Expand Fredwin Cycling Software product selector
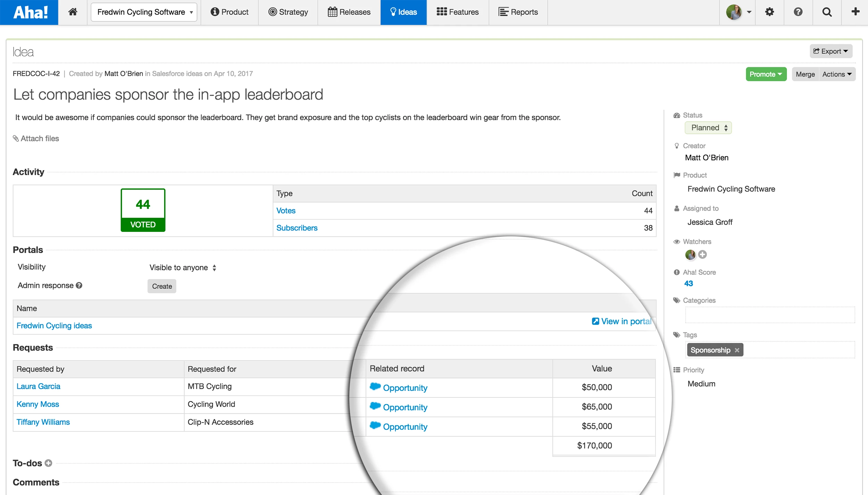 pyautogui.click(x=144, y=12)
